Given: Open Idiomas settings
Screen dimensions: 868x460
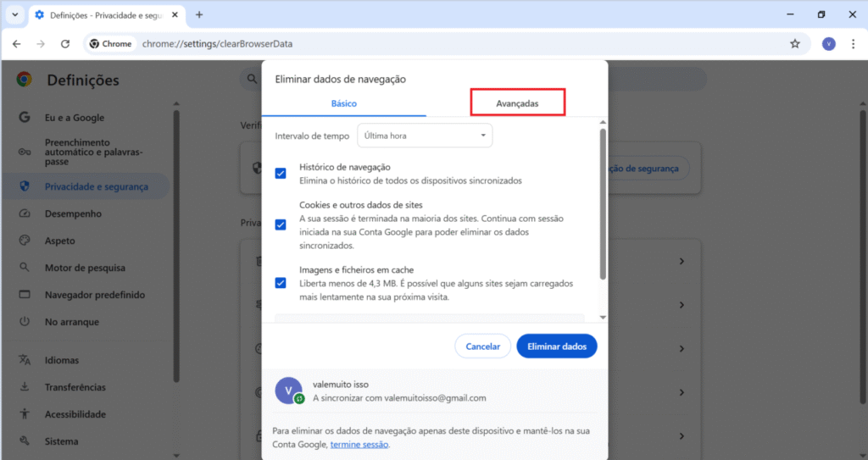Looking at the screenshot, I should 61,360.
